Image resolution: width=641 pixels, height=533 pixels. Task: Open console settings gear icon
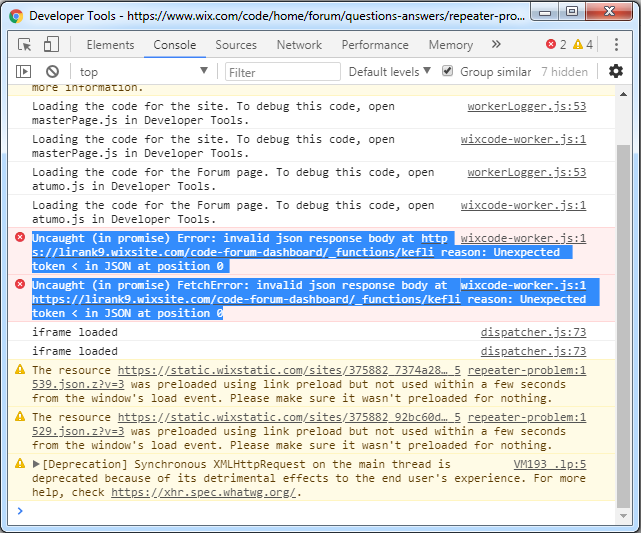click(x=616, y=71)
